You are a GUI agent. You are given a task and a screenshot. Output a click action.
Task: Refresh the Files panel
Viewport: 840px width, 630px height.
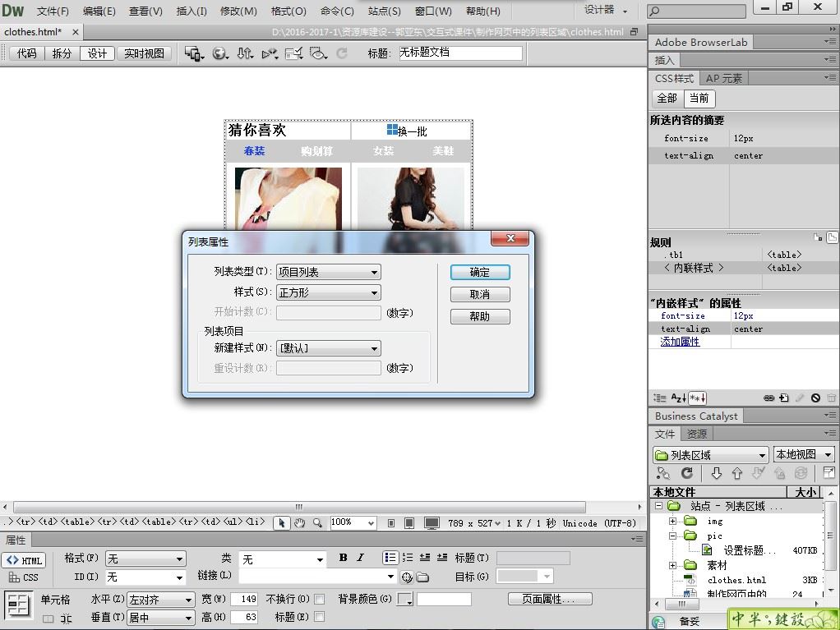687,473
